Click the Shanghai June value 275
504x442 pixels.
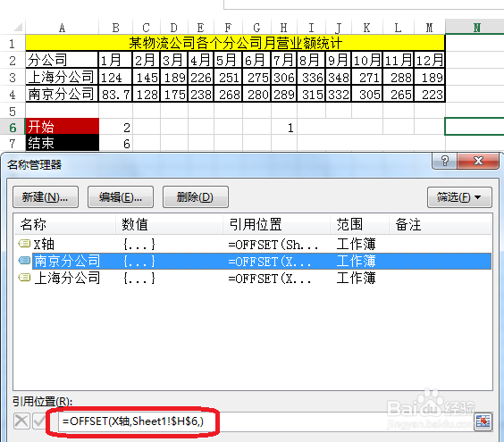(256, 77)
